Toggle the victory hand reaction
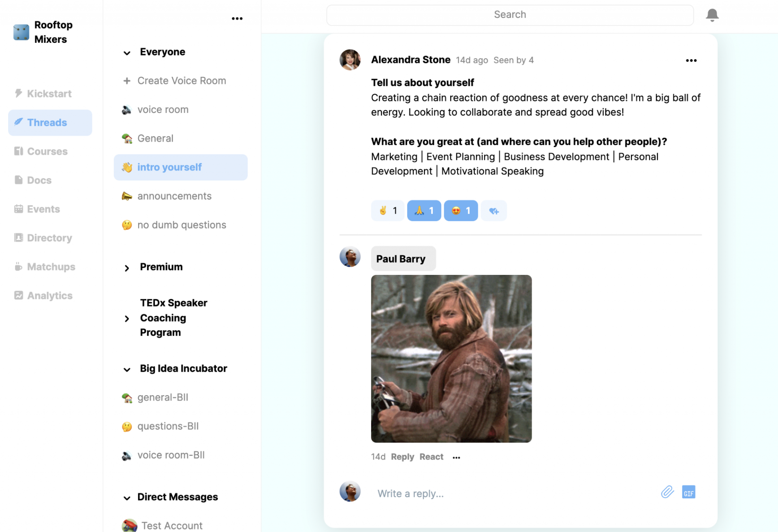778x532 pixels. 387,211
